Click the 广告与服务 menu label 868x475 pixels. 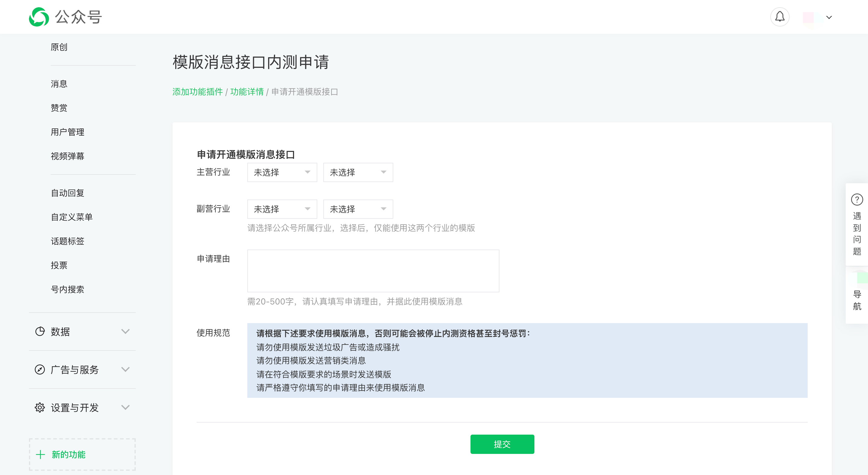coord(75,370)
